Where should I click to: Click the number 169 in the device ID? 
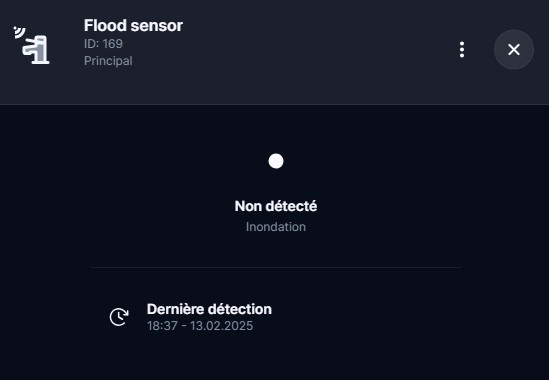(113, 44)
